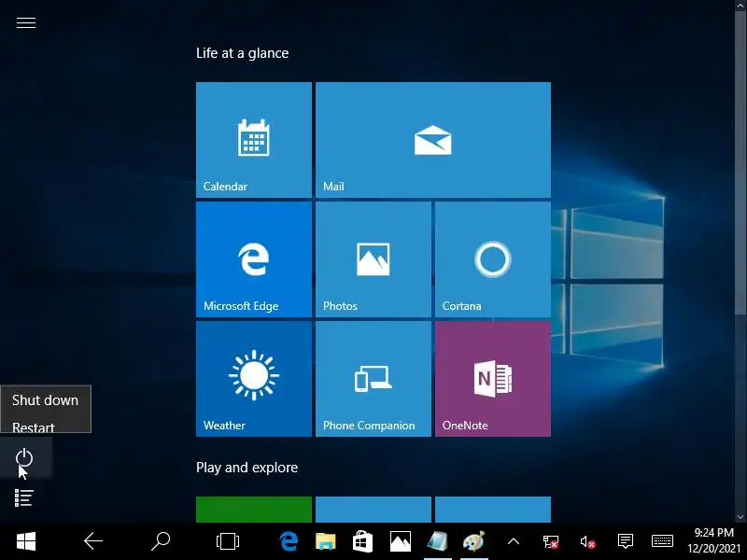
Task: Click the middle blue tile under Play and explore
Action: [373, 510]
